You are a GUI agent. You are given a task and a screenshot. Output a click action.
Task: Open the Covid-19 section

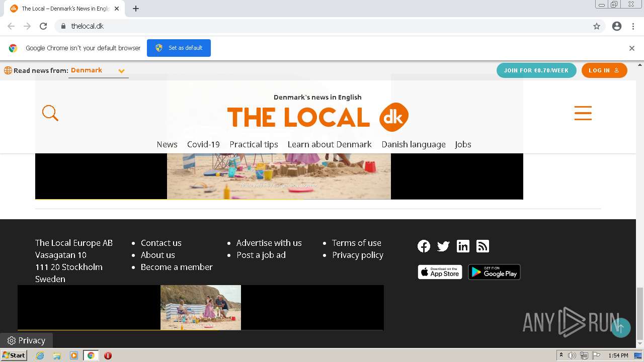click(x=203, y=144)
